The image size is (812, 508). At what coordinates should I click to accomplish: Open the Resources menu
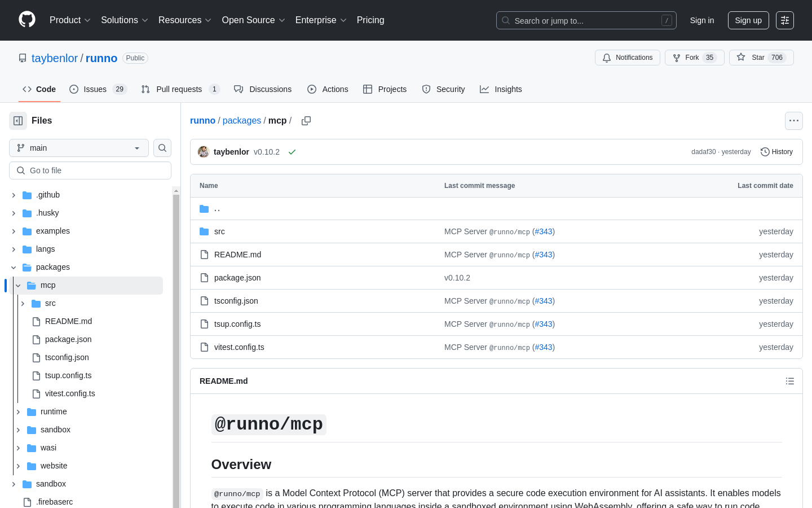(184, 20)
